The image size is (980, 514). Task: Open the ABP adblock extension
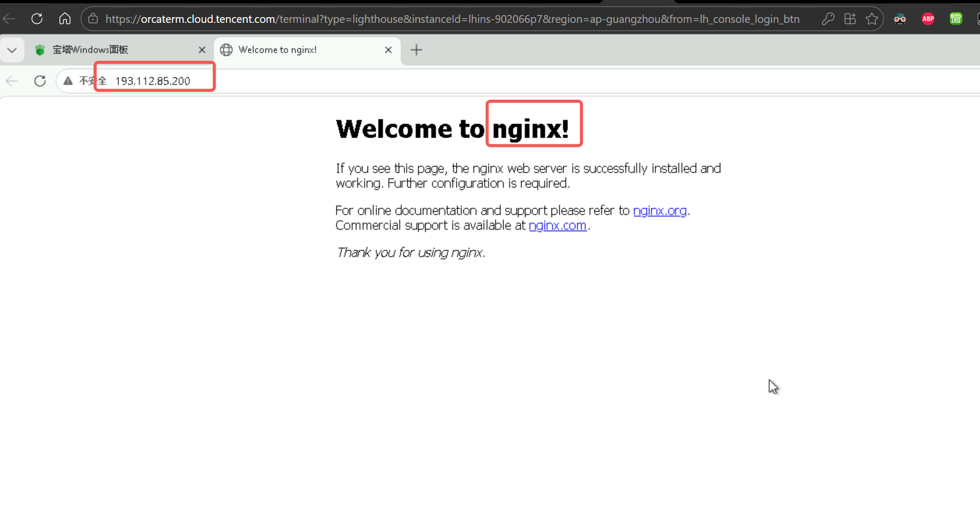pos(928,19)
